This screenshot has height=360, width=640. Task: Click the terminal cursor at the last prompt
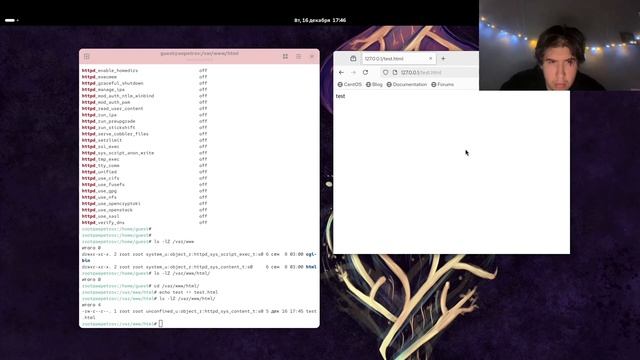click(161, 324)
